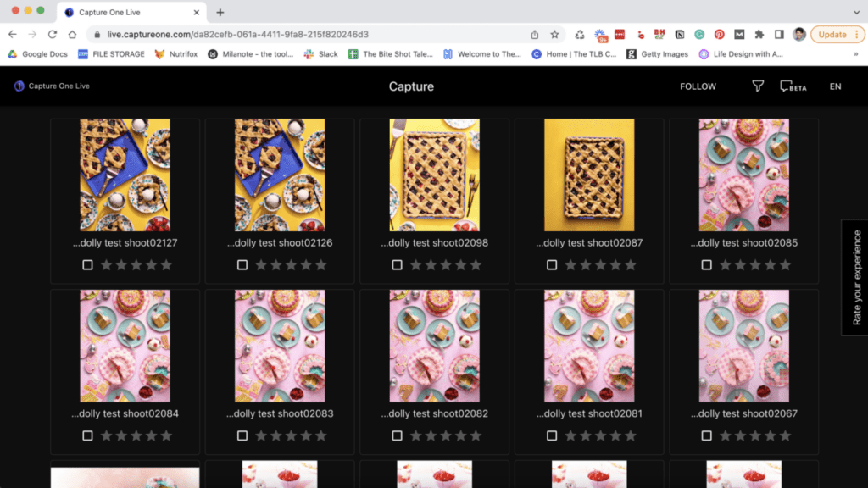Image resolution: width=868 pixels, height=488 pixels.
Task: Open the Extensions puzzle menu
Action: (759, 34)
